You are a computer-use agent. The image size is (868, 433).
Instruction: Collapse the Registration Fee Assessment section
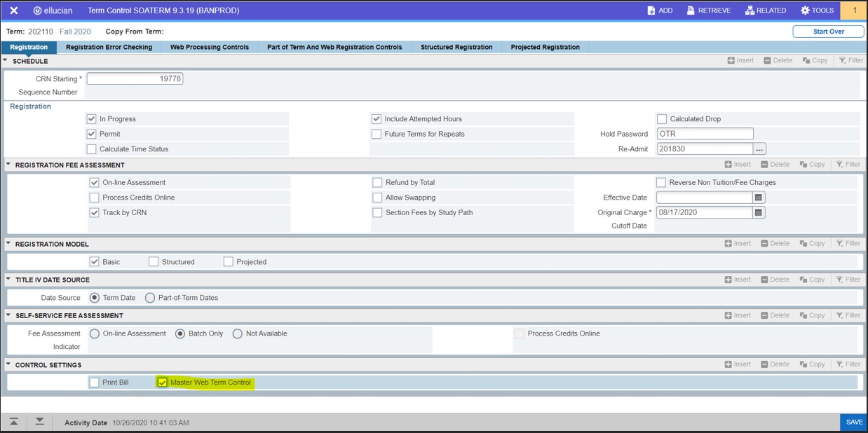(8, 165)
